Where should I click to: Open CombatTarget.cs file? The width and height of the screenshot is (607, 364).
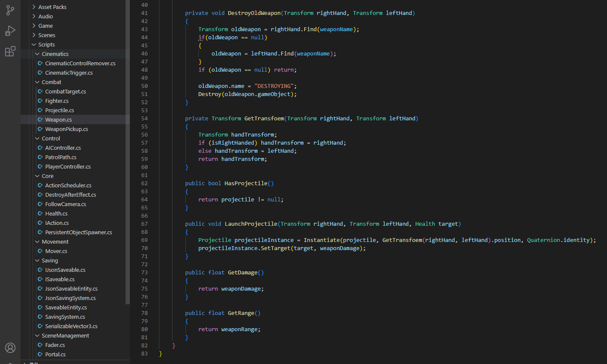[65, 91]
